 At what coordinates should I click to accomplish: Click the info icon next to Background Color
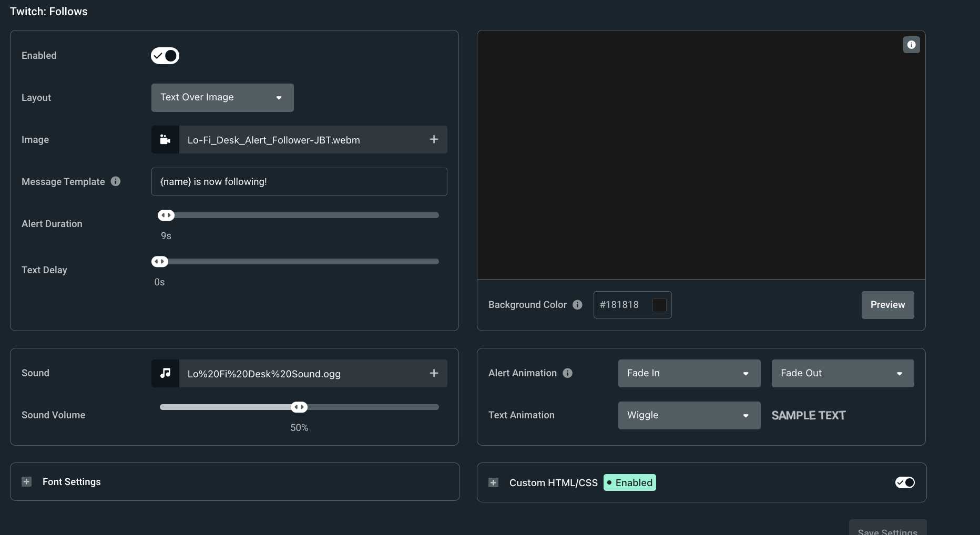tap(577, 305)
